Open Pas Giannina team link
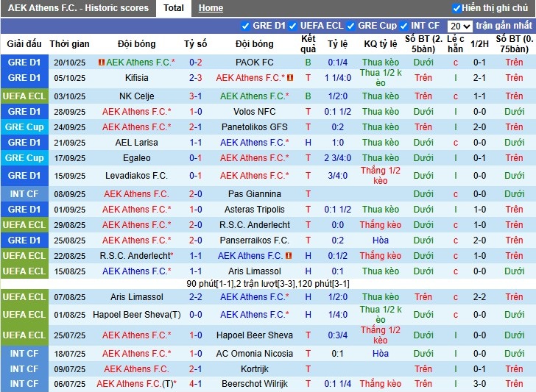This screenshot has height=392, width=536. (255, 194)
